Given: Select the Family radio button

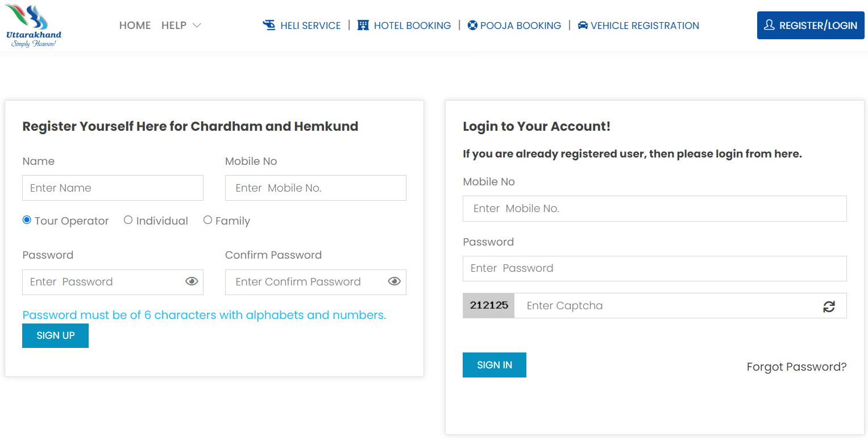Looking at the screenshot, I should pos(207,220).
